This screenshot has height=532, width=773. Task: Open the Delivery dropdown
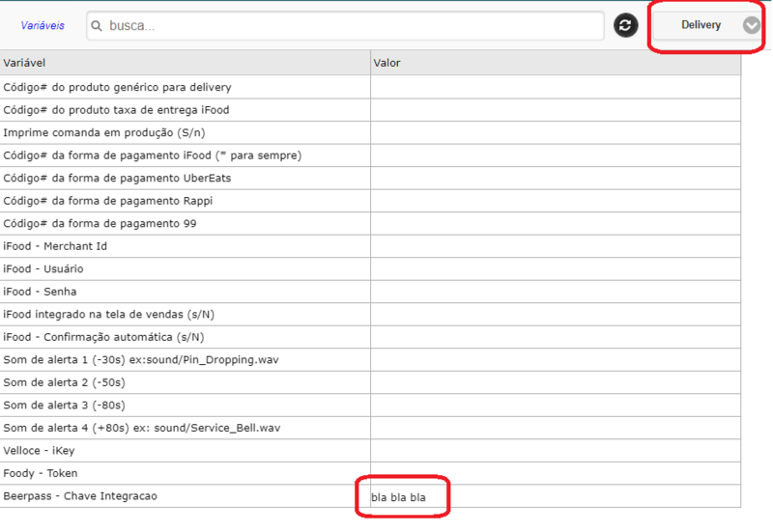[708, 25]
